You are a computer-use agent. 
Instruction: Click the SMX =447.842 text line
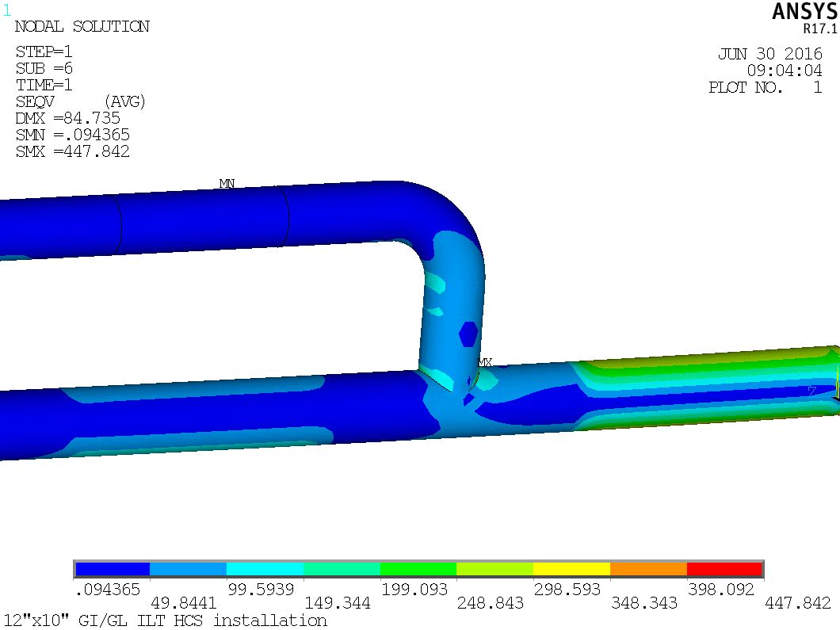coord(73,151)
